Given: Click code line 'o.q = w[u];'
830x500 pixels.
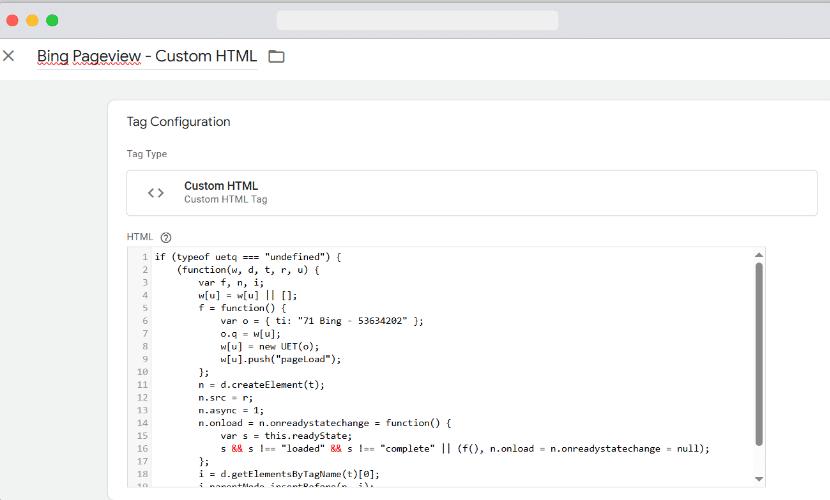Looking at the screenshot, I should coord(250,334).
